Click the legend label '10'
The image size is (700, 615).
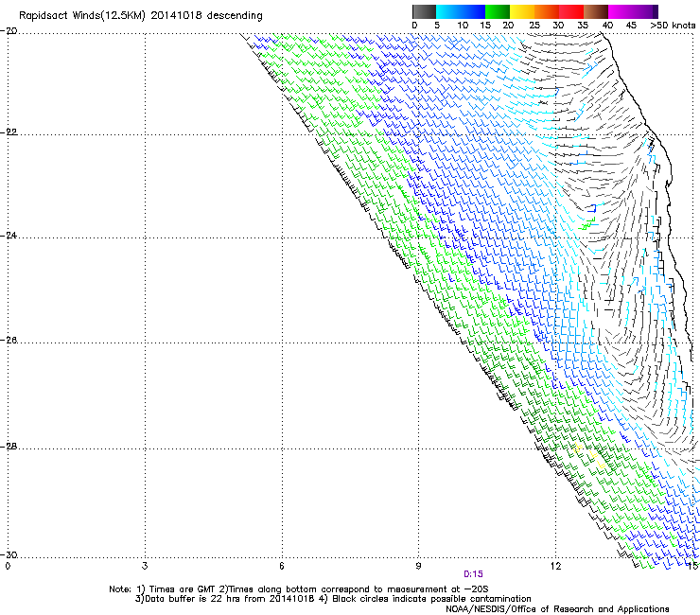tap(463, 26)
